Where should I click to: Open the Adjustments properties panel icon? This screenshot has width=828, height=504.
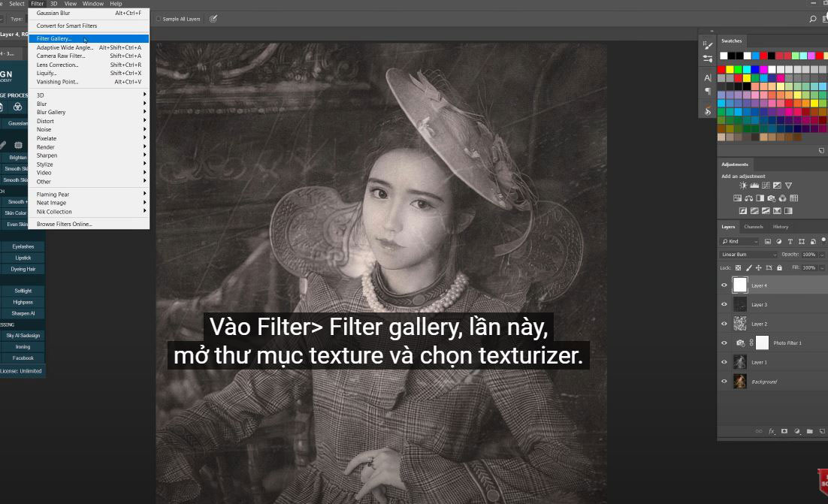[x=708, y=59]
